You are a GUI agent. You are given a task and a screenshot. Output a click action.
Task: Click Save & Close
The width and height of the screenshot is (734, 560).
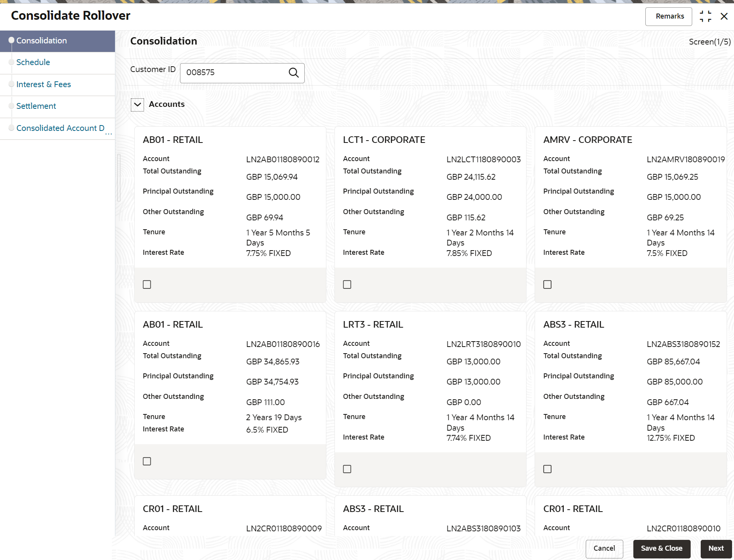[x=662, y=549]
